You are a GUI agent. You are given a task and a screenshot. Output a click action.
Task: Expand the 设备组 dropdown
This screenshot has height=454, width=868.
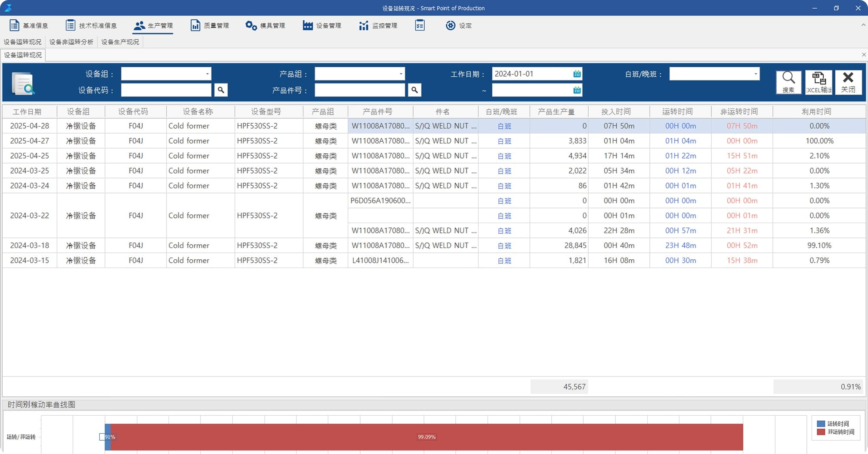pyautogui.click(x=207, y=74)
